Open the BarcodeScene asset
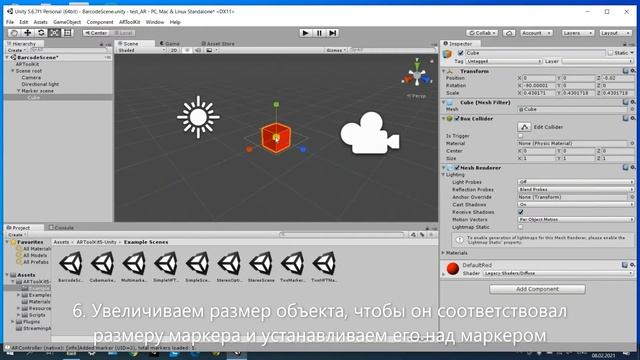This screenshot has height=360, width=640. click(71, 267)
